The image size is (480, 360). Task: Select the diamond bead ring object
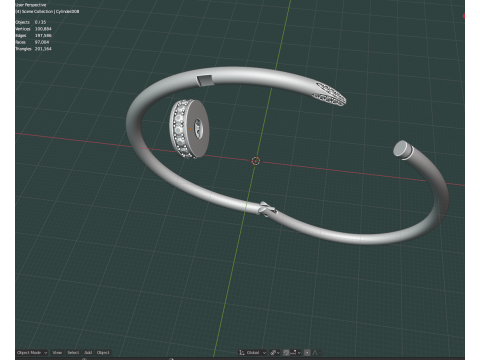pos(189,129)
